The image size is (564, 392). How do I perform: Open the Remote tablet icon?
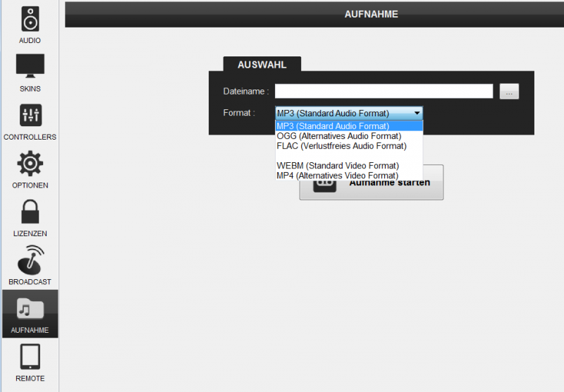(x=30, y=357)
